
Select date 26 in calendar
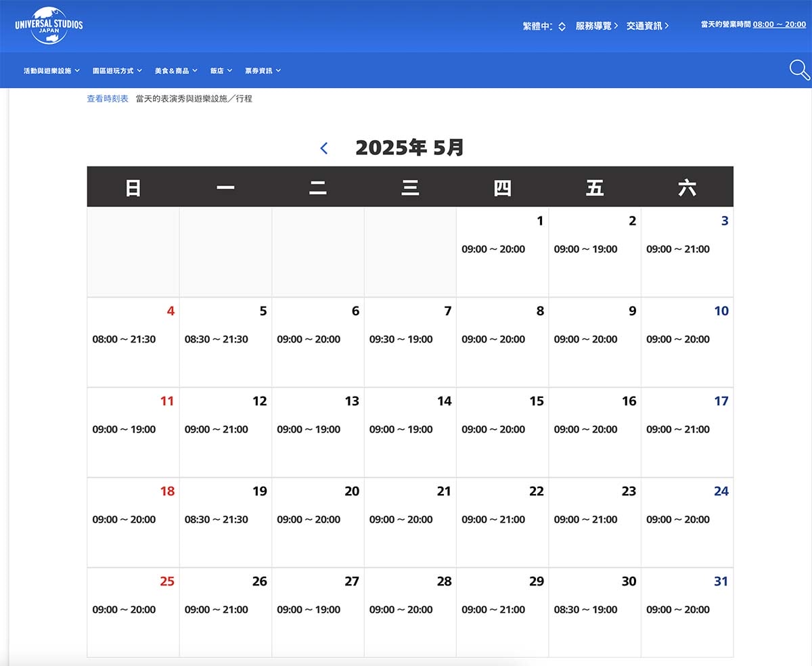pos(225,612)
